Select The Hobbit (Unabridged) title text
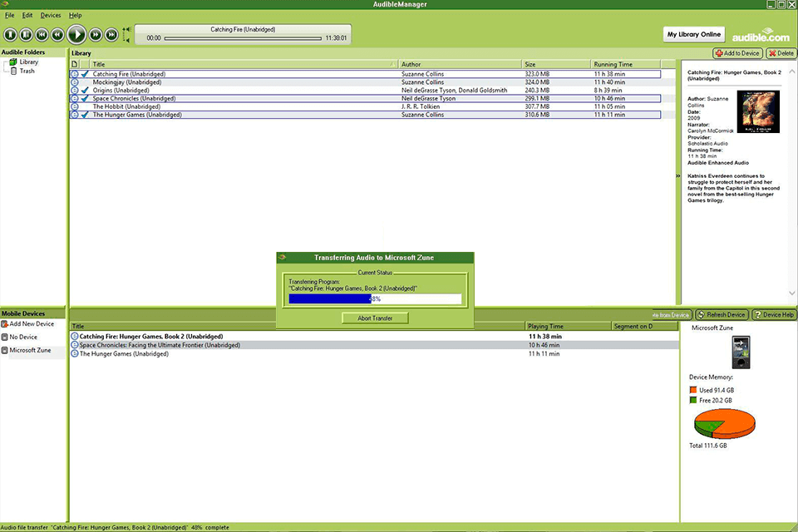 pos(126,107)
